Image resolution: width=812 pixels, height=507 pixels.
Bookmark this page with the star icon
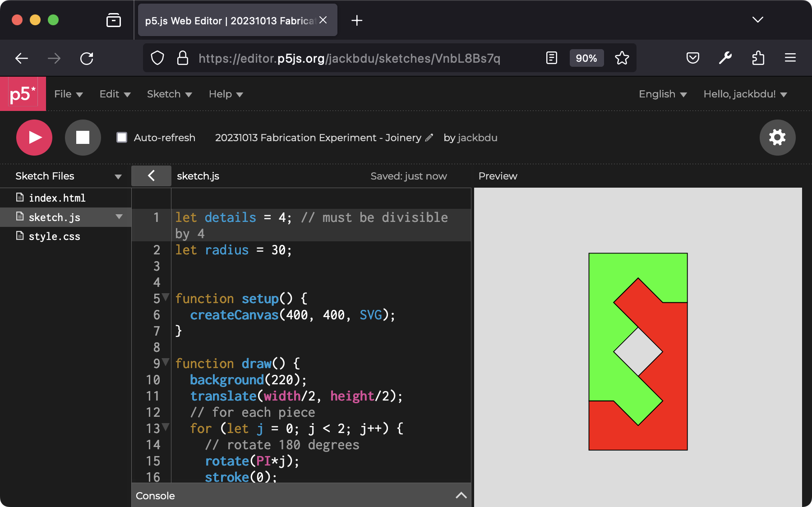[622, 58]
